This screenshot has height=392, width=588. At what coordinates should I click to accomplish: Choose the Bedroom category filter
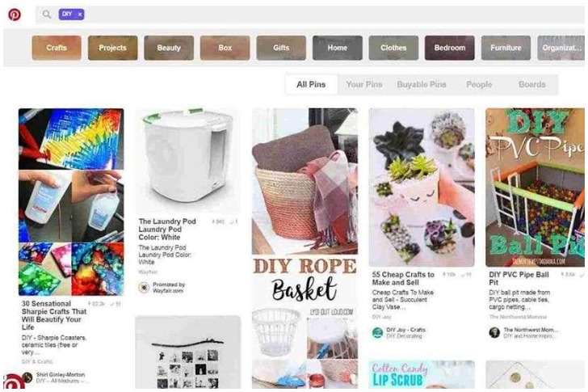pyautogui.click(x=450, y=48)
